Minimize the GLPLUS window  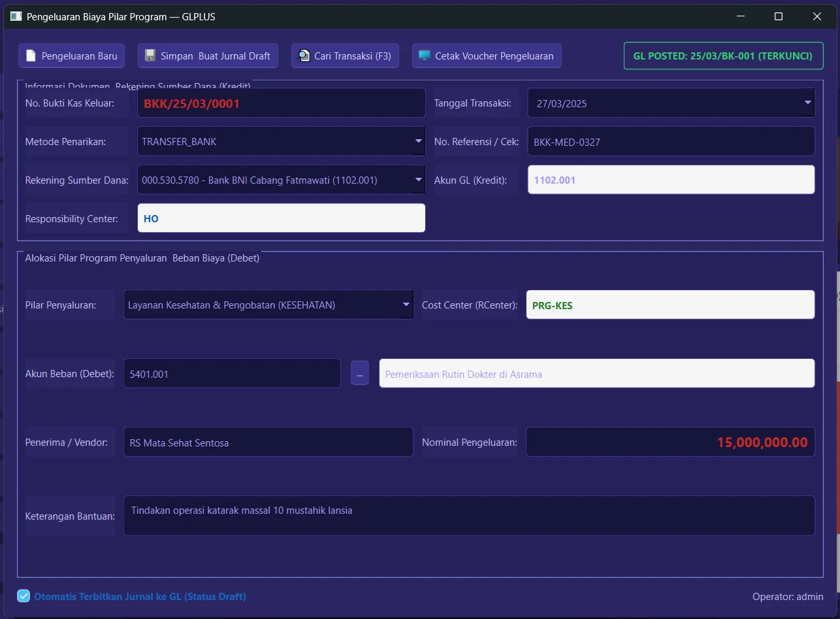740,16
